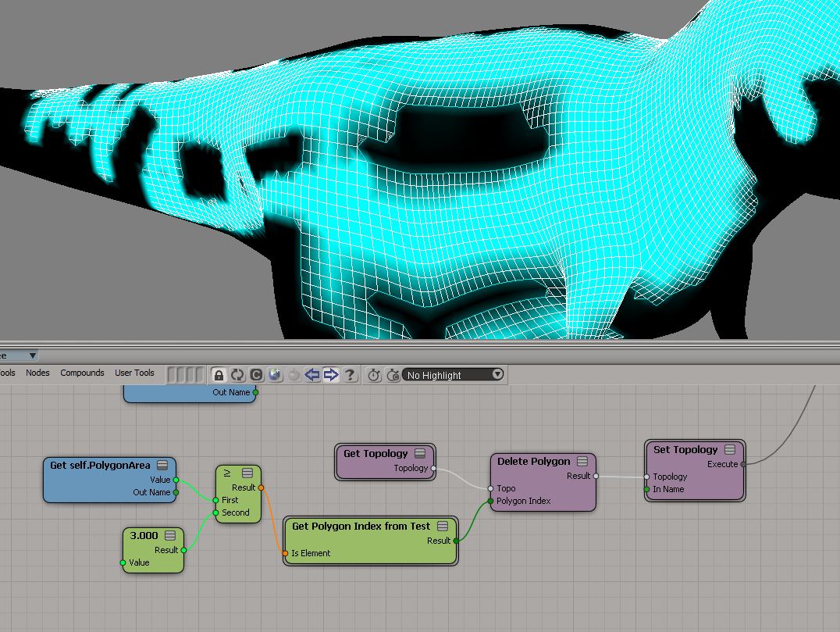Toggle collapse icon on Get Topology node
Screen dimensions: 840x632
(x=420, y=453)
